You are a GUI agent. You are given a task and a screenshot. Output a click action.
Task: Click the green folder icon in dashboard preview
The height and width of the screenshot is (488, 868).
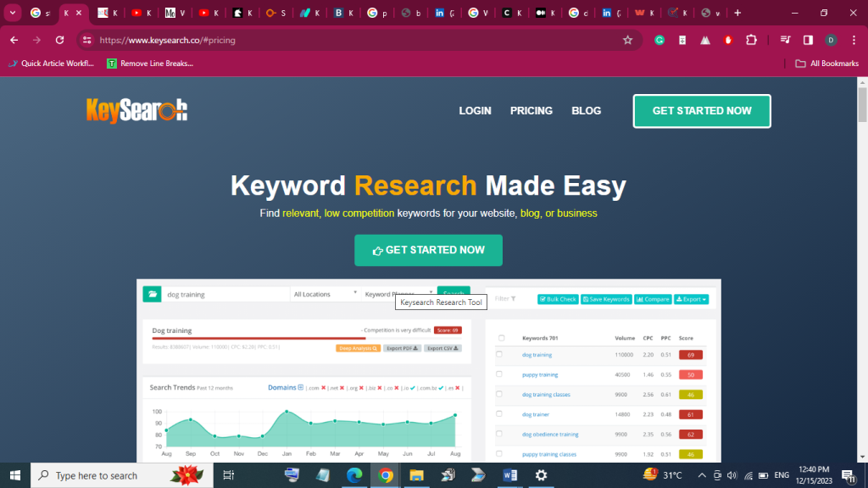click(153, 294)
